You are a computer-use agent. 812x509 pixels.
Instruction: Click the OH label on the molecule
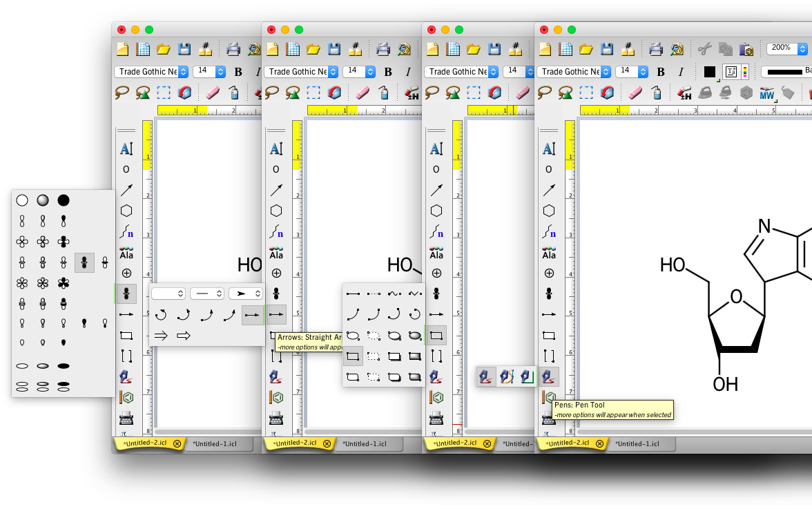[x=725, y=384]
